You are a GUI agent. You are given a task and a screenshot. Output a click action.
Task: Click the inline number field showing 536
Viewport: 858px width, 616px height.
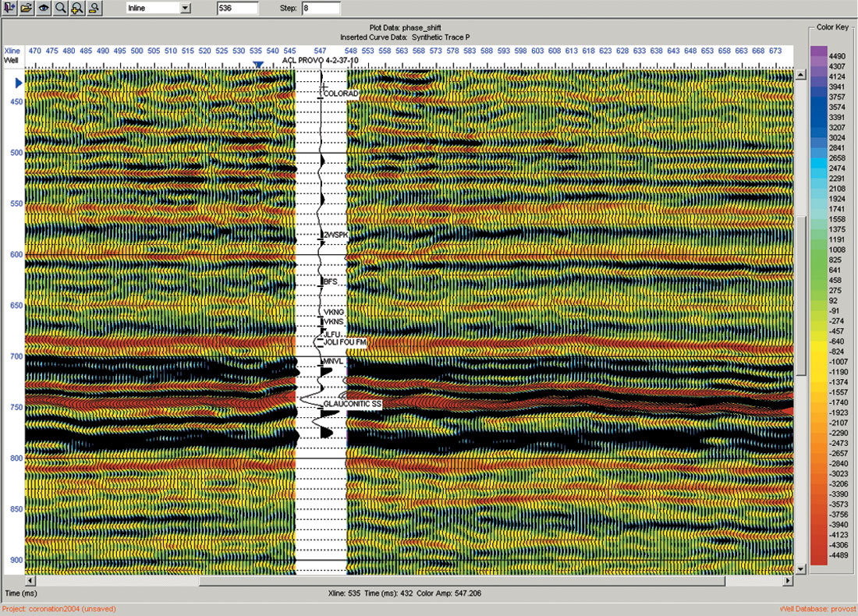237,9
